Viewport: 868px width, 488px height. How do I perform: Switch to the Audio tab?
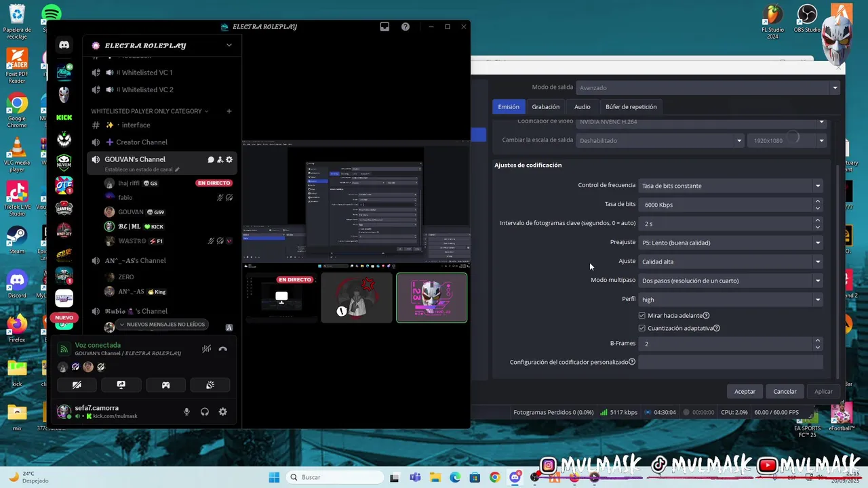coord(583,106)
